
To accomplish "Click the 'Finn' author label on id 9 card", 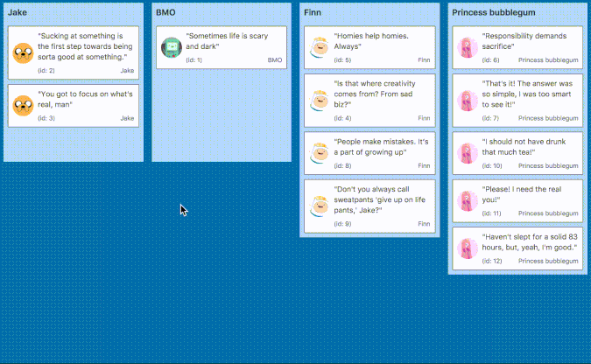I will [x=424, y=224].
